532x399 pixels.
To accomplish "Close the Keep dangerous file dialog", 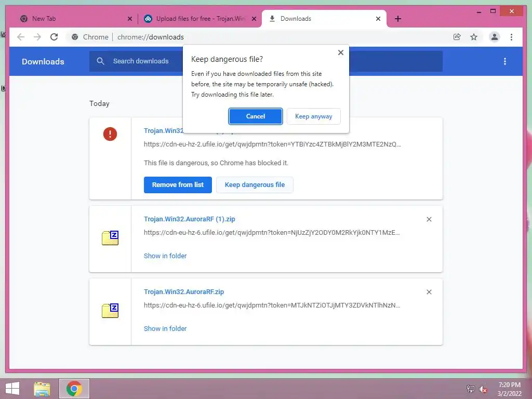I will (x=341, y=52).
